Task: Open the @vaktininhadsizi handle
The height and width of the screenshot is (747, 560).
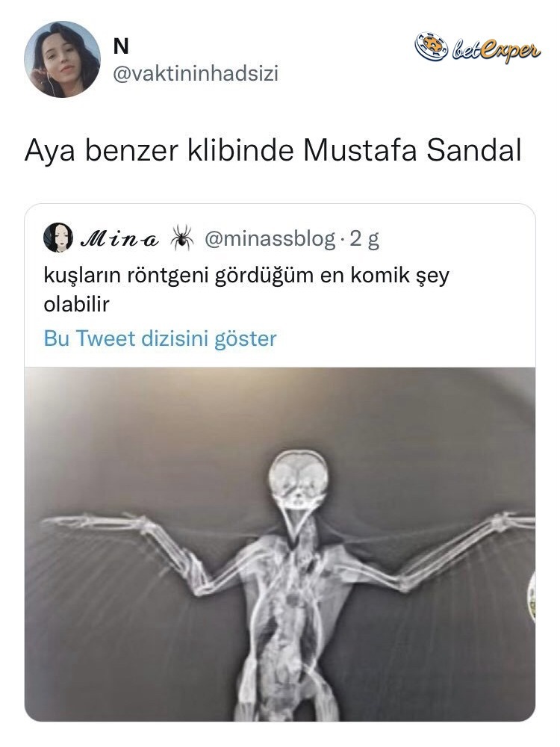Action: 195,74
